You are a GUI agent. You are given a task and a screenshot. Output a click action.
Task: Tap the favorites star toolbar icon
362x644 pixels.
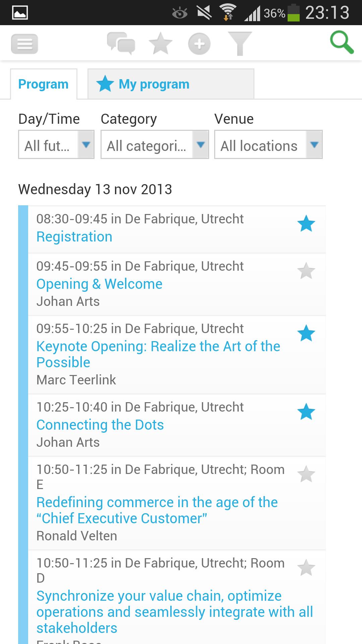[x=160, y=44]
